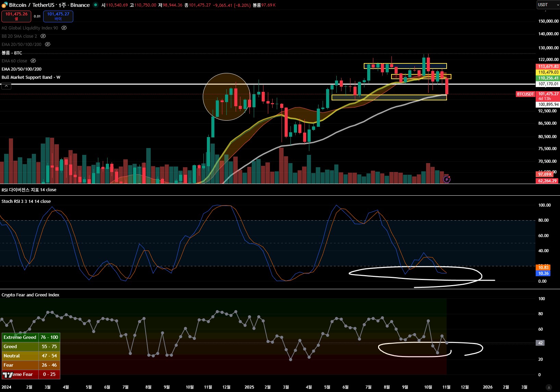Screen dimensions: 560x392
Task: Click the 26 - 46 Fear range cell
Action: click(49, 365)
